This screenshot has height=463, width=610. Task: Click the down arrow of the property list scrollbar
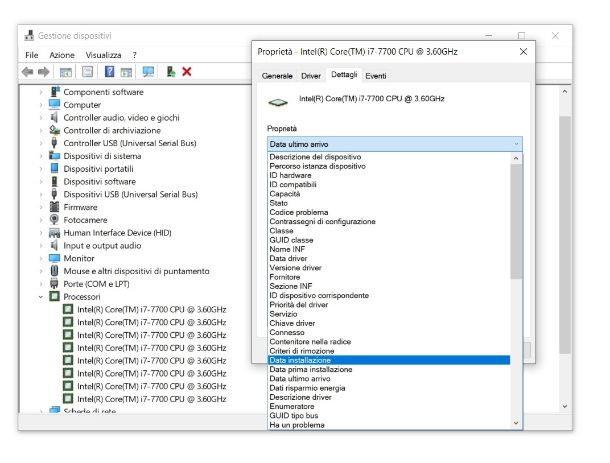tap(516, 423)
